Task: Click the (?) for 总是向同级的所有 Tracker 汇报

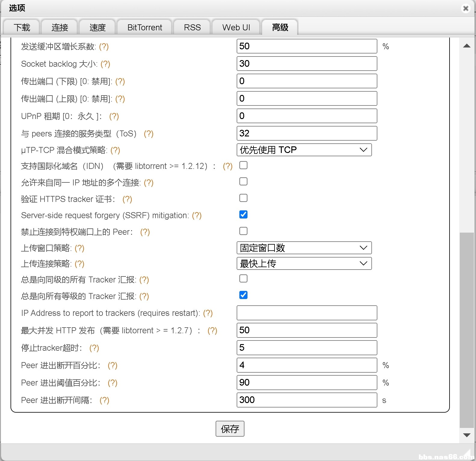Action: point(144,280)
